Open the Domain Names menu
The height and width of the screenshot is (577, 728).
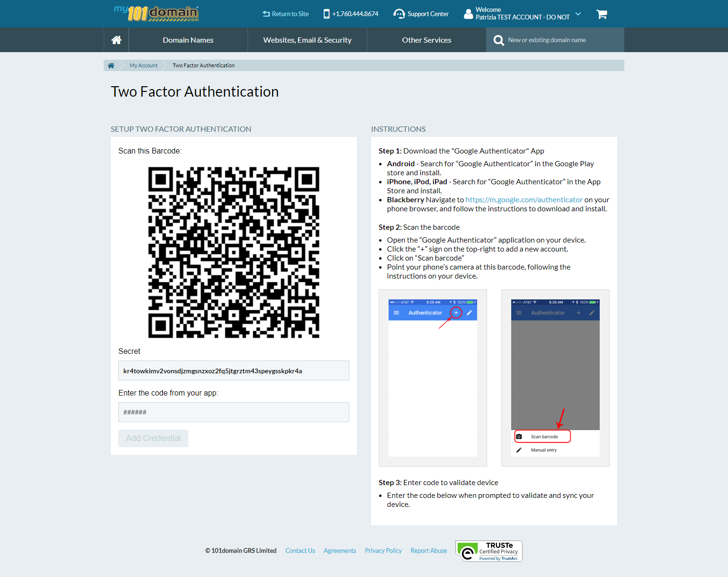(x=188, y=40)
